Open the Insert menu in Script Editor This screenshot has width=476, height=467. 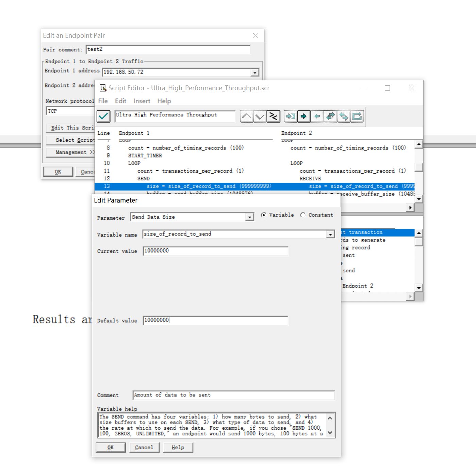point(142,101)
